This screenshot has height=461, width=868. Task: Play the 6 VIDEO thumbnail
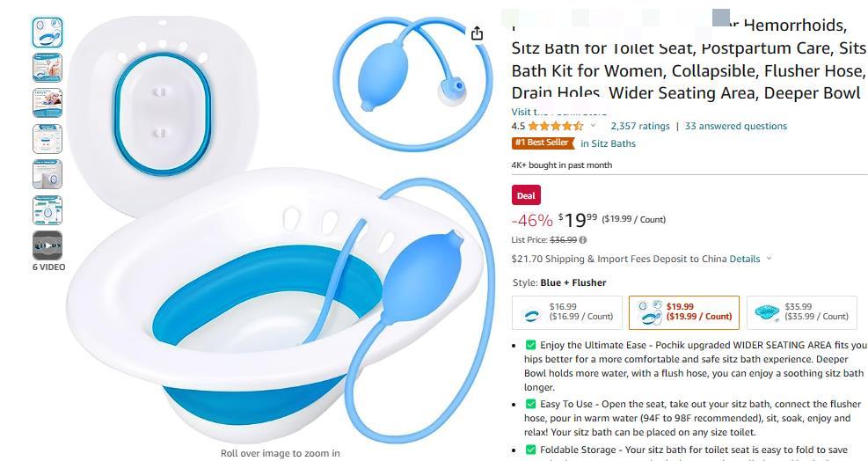[x=47, y=245]
